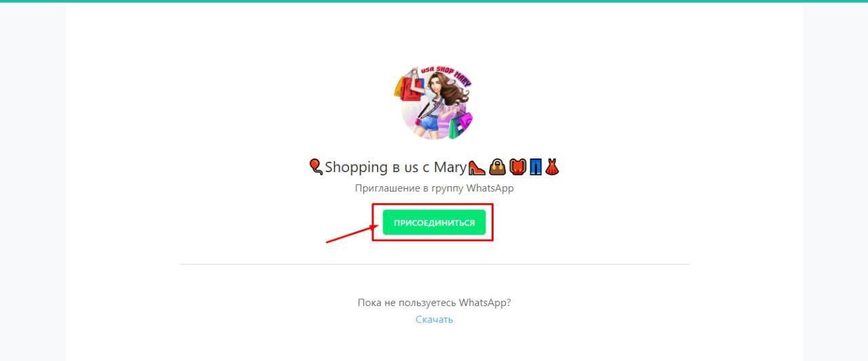
Task: Open the USA Shop Mary group picture
Action: pyautogui.click(x=434, y=103)
